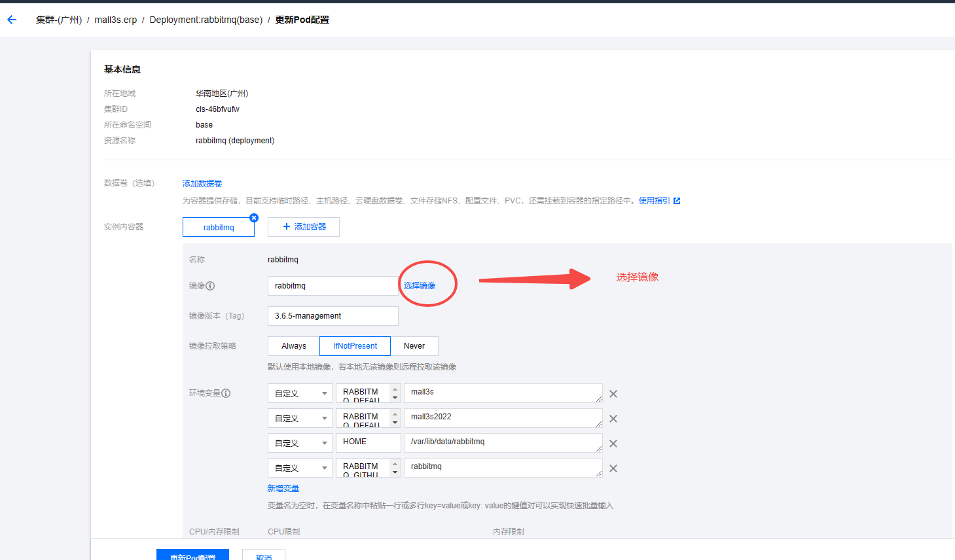Select the Always image pull policy
The height and width of the screenshot is (560, 955).
coord(294,346)
